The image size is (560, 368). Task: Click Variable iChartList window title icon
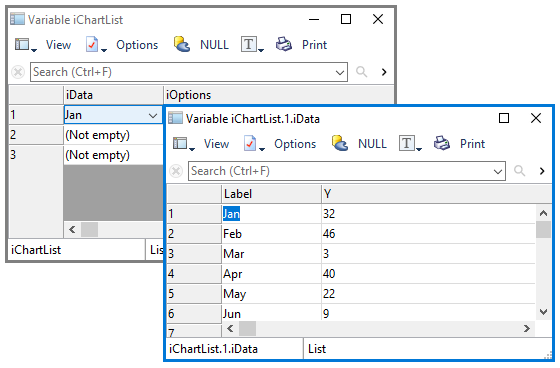18,19
